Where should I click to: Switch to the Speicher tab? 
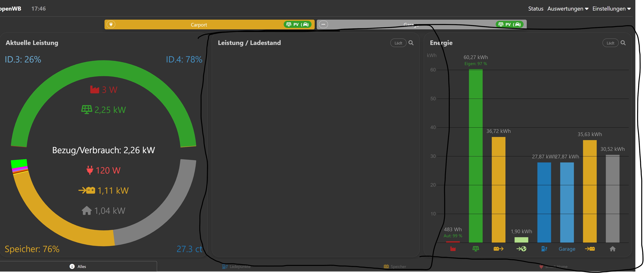point(395,266)
